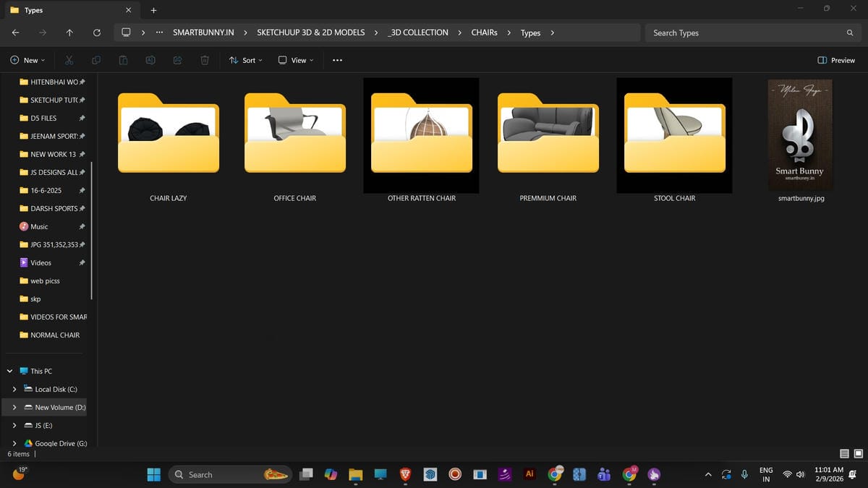Collapse the This PC tree node
The width and height of the screenshot is (868, 488).
[10, 371]
